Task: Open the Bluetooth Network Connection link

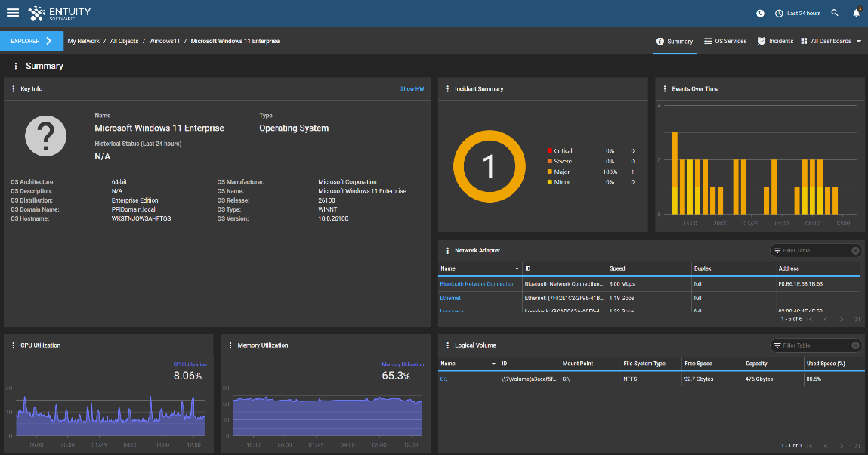Action: 477,284
